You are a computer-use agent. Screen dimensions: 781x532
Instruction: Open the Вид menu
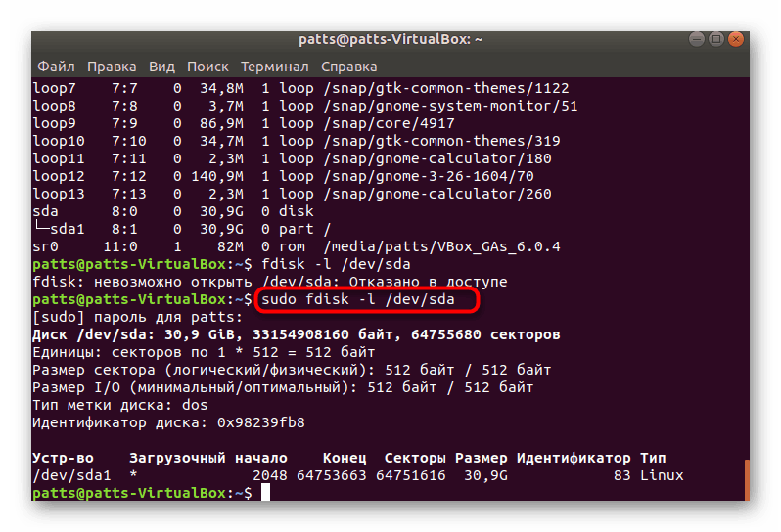point(161,66)
